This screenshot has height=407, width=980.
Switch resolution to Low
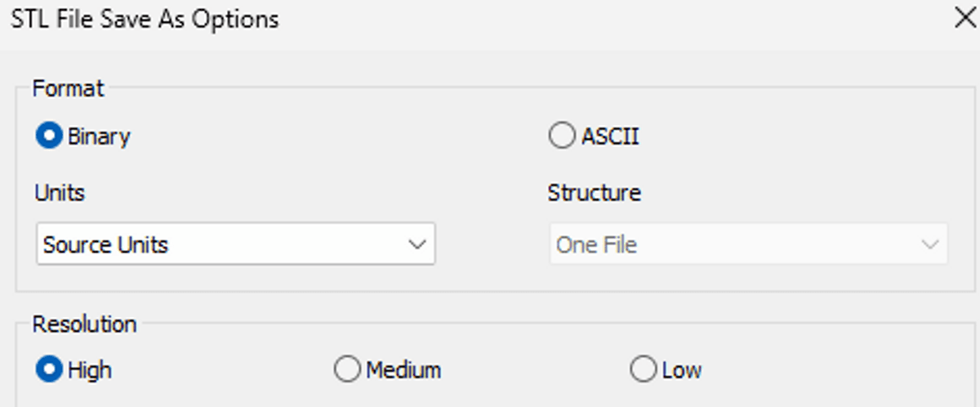(644, 370)
